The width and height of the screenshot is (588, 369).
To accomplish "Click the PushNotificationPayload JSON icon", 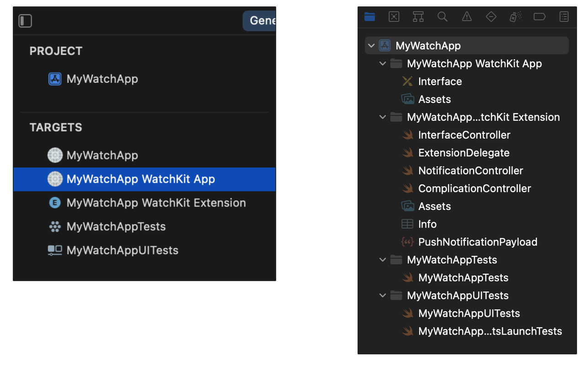I will [x=407, y=242].
